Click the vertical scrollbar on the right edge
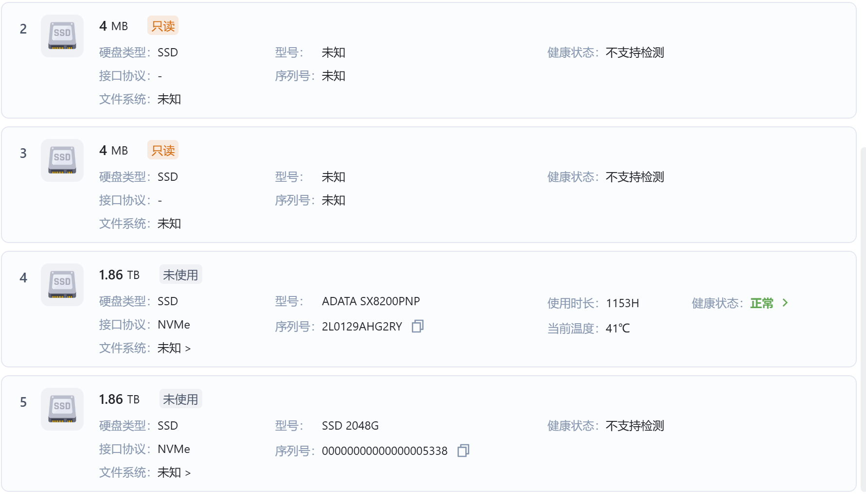 863,316
